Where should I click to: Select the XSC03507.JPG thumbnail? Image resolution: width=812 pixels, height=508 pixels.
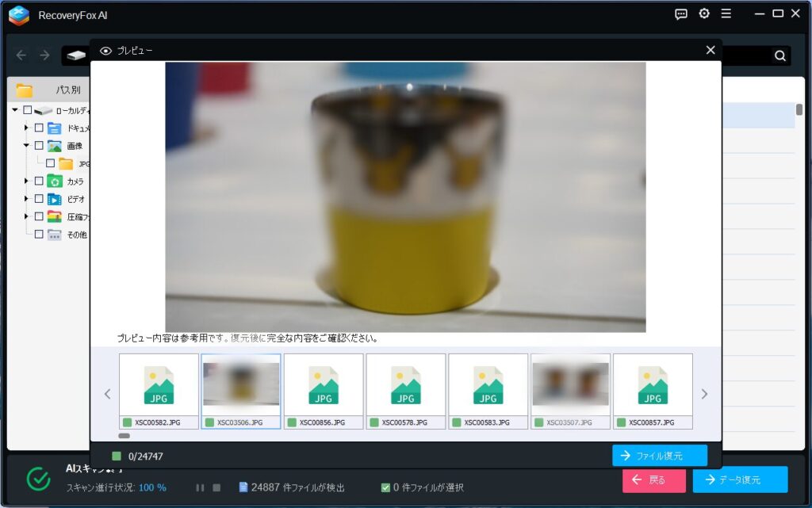coord(570,384)
